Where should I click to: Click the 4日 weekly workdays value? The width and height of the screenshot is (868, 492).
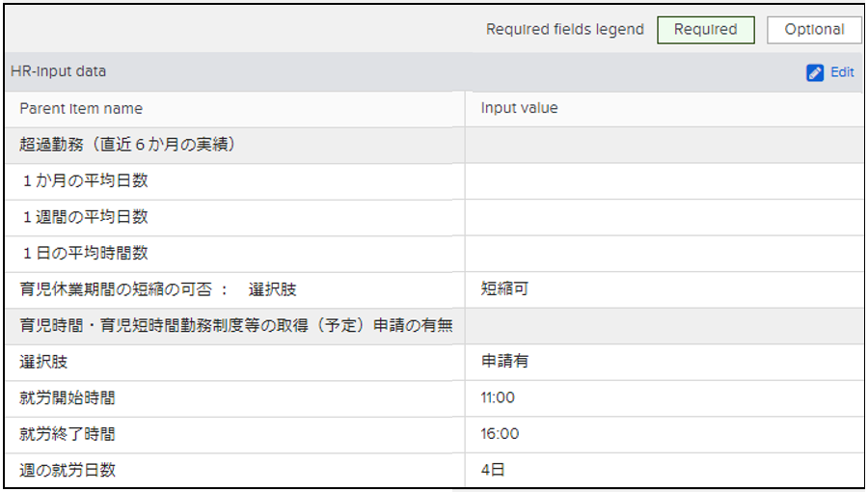tap(493, 471)
